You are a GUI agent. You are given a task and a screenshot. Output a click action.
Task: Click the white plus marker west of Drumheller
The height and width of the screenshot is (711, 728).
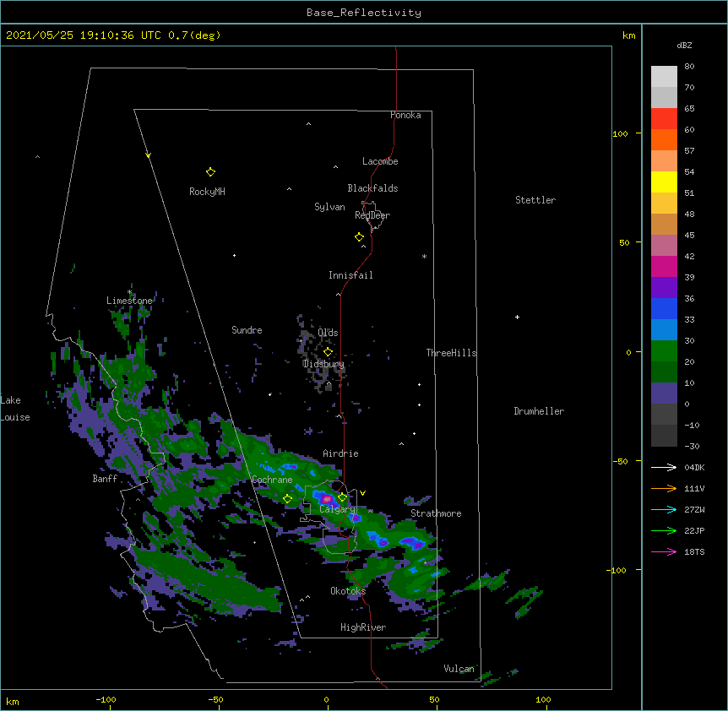pyautogui.click(x=517, y=317)
